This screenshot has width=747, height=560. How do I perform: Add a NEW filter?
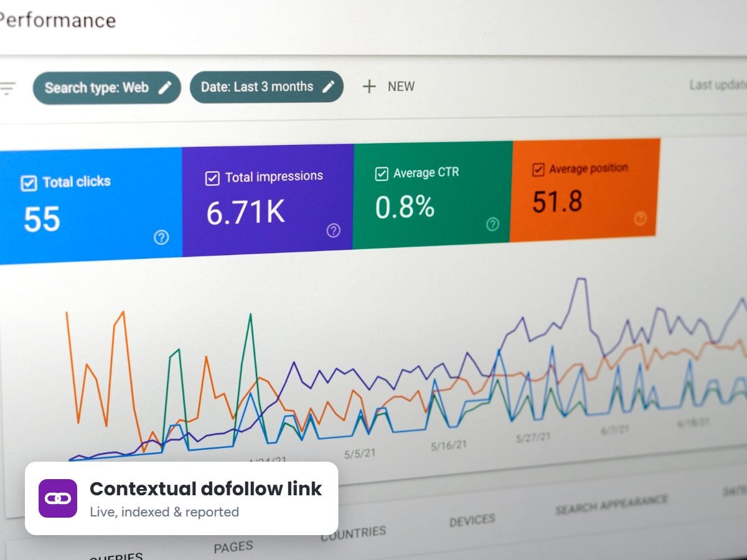(x=388, y=86)
